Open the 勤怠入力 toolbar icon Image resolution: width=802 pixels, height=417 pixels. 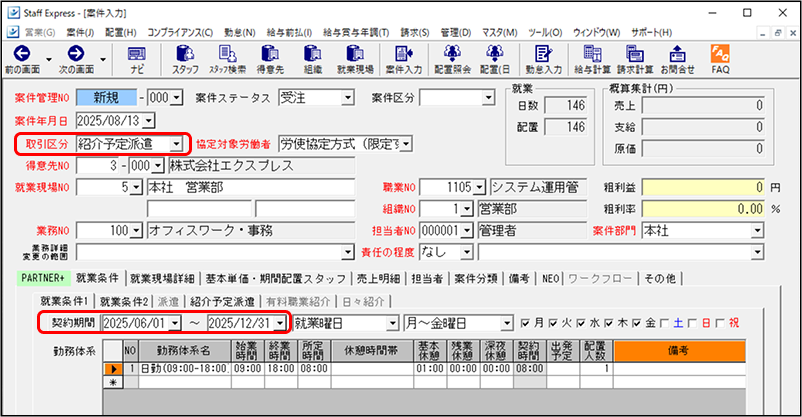click(543, 53)
